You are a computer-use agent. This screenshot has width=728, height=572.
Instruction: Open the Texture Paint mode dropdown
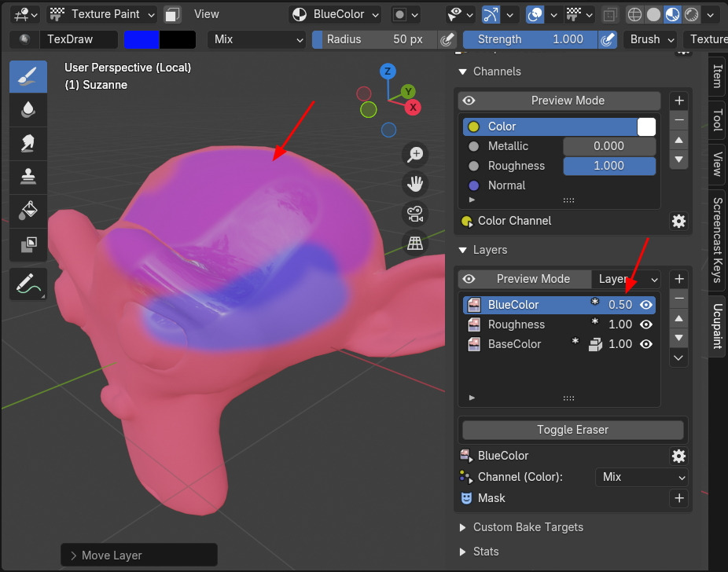pos(102,14)
